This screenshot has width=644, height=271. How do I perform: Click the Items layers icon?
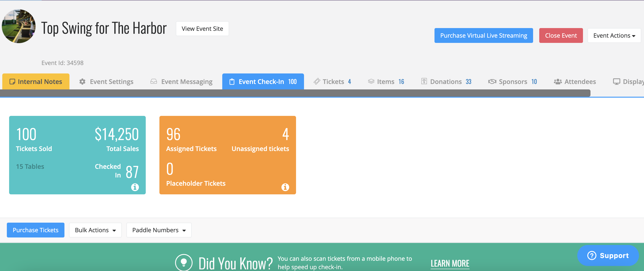click(371, 81)
